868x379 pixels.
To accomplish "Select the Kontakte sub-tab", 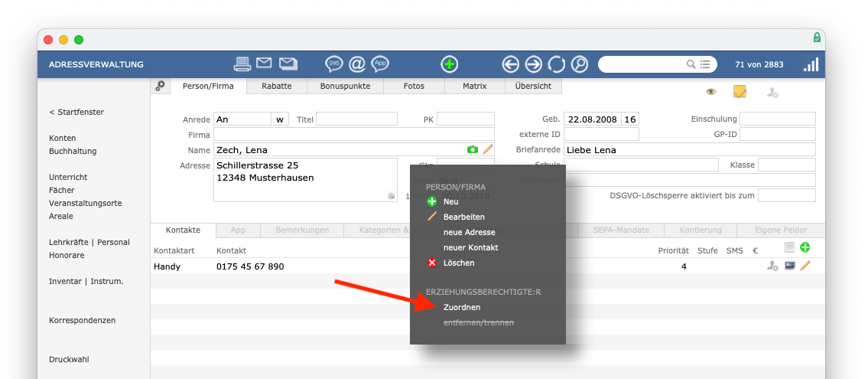I will point(183,230).
